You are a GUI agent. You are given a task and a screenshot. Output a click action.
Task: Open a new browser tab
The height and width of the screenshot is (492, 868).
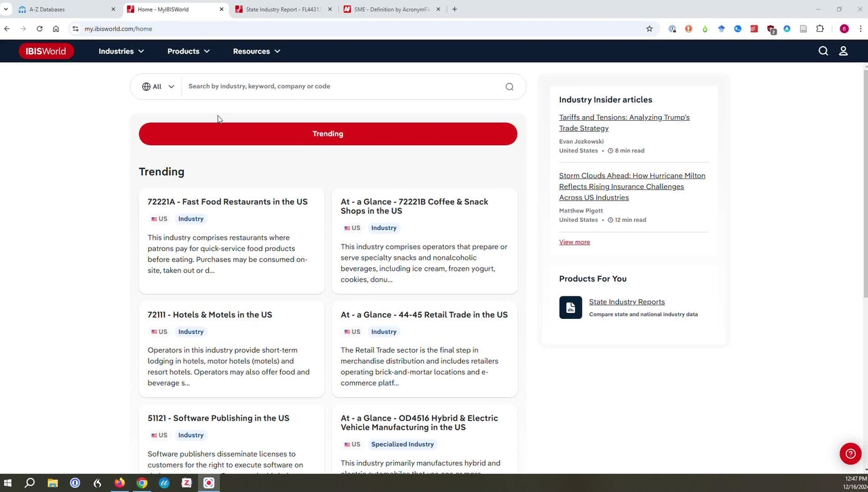(x=454, y=10)
